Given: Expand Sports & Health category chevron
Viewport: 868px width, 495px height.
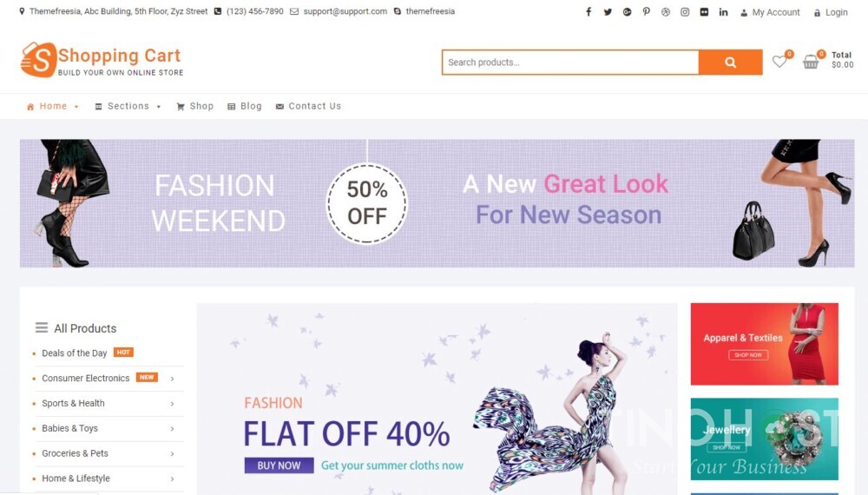Looking at the screenshot, I should [x=172, y=404].
